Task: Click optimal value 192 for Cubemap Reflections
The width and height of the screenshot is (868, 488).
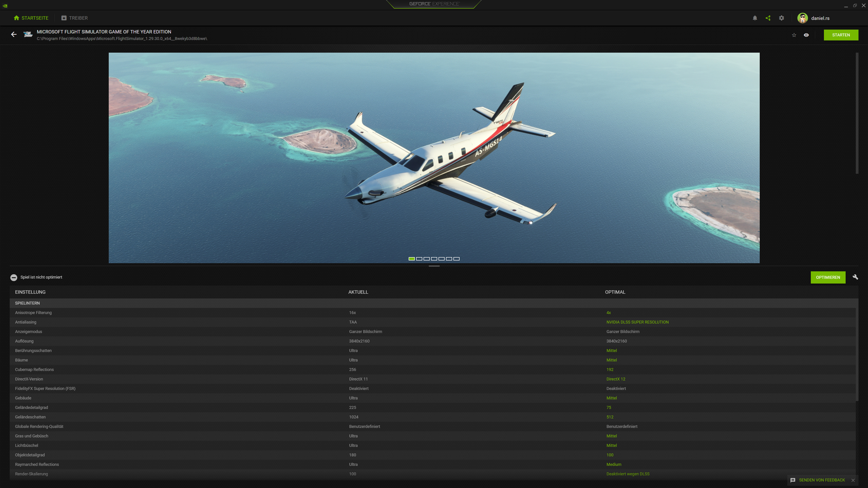Action: pos(610,370)
